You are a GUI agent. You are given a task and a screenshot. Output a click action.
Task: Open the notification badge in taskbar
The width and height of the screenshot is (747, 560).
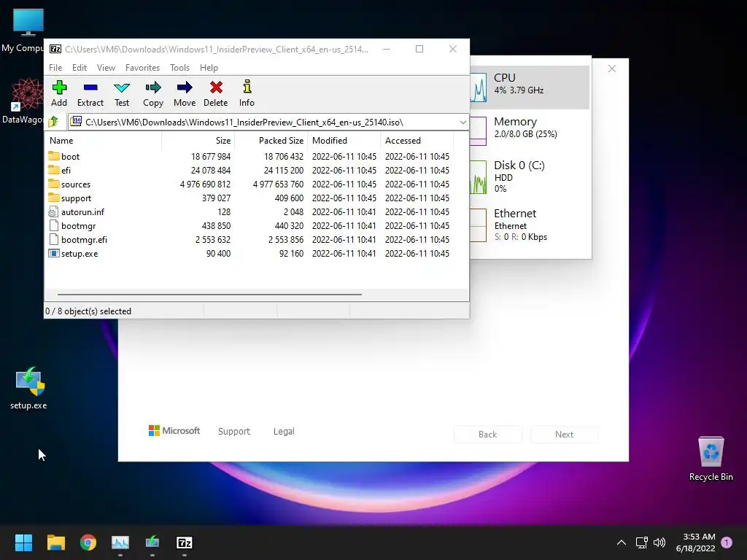coord(727,542)
